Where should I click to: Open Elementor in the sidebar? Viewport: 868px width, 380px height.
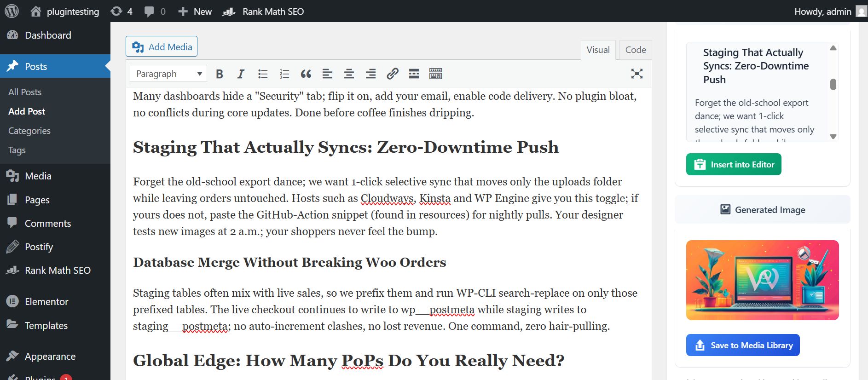[x=55, y=301]
